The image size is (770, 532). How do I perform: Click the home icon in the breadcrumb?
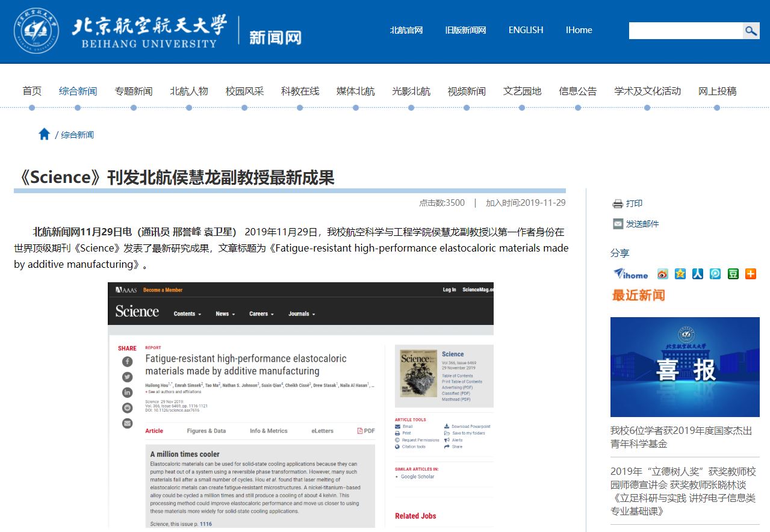[x=44, y=134]
